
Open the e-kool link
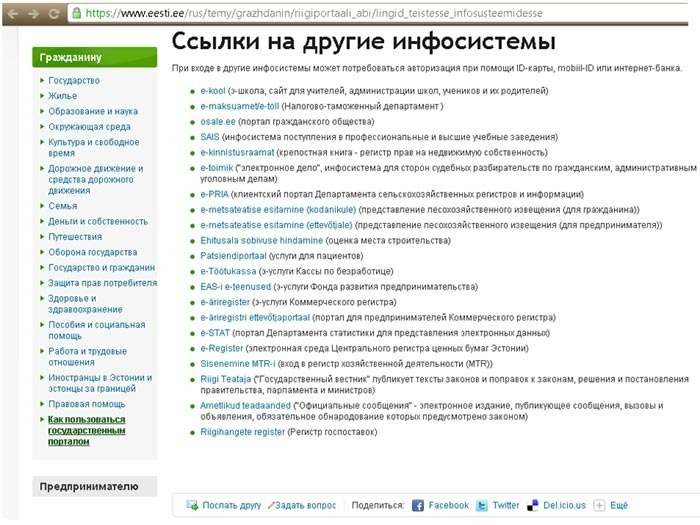tap(212, 91)
